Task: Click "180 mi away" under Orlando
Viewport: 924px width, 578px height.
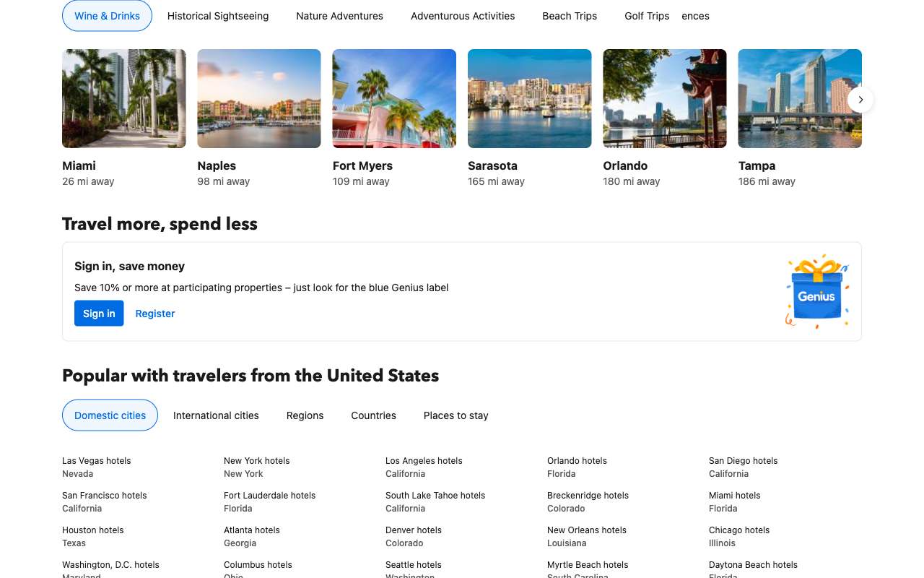Action: pyautogui.click(x=632, y=182)
